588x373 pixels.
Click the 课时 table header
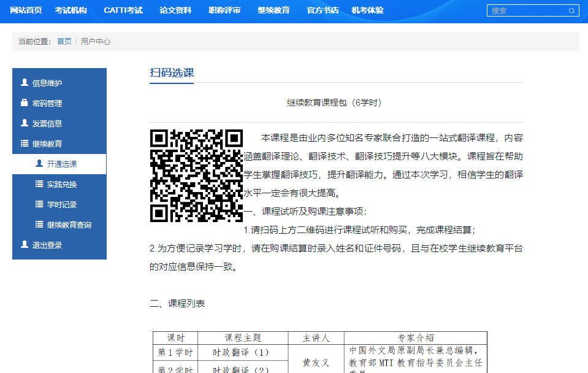pos(175,338)
